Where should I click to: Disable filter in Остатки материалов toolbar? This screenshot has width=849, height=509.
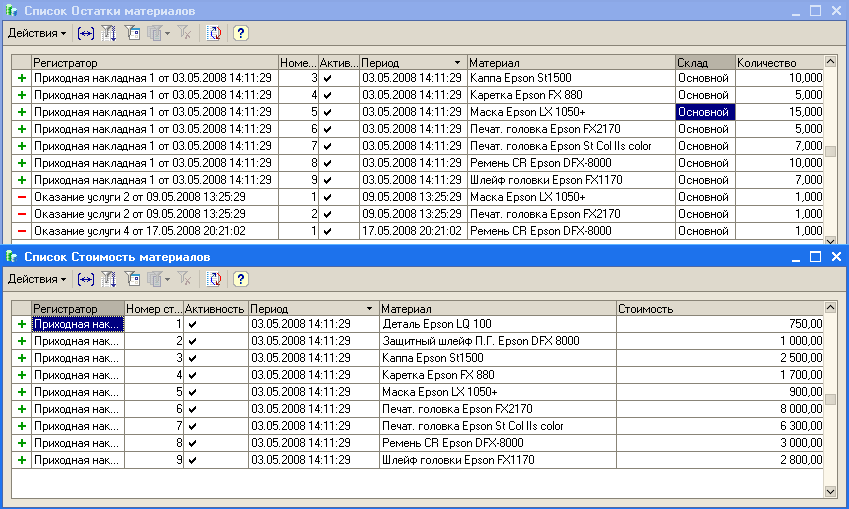coord(185,34)
